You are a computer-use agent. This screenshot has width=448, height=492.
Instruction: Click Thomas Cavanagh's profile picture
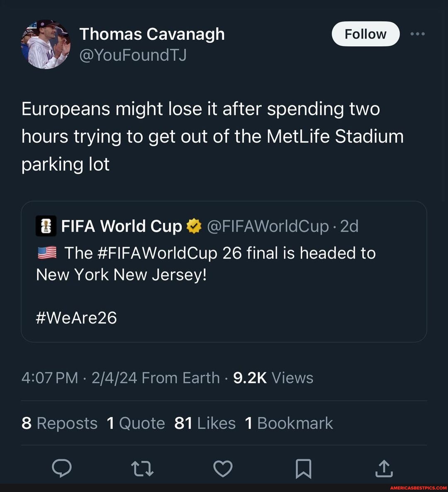(45, 44)
